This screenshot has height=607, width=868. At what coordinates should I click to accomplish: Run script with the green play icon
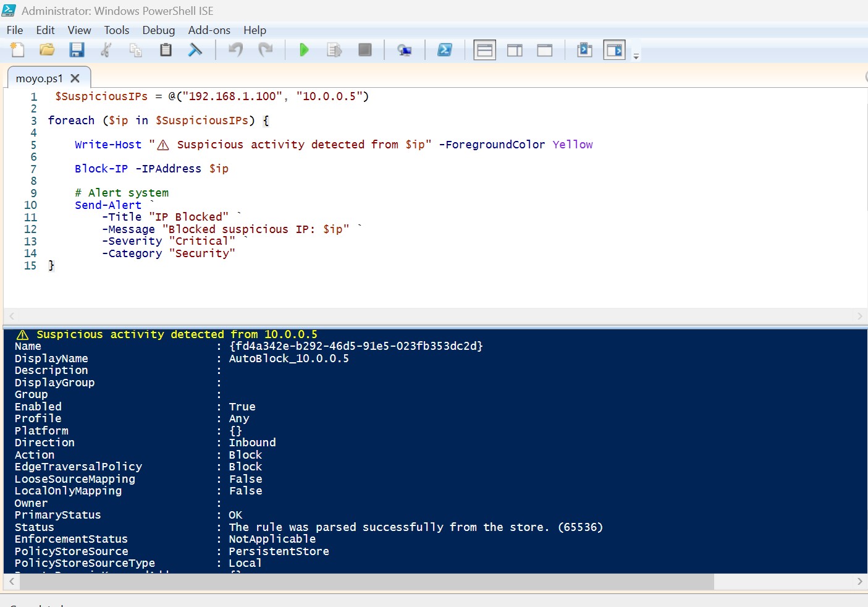click(304, 50)
